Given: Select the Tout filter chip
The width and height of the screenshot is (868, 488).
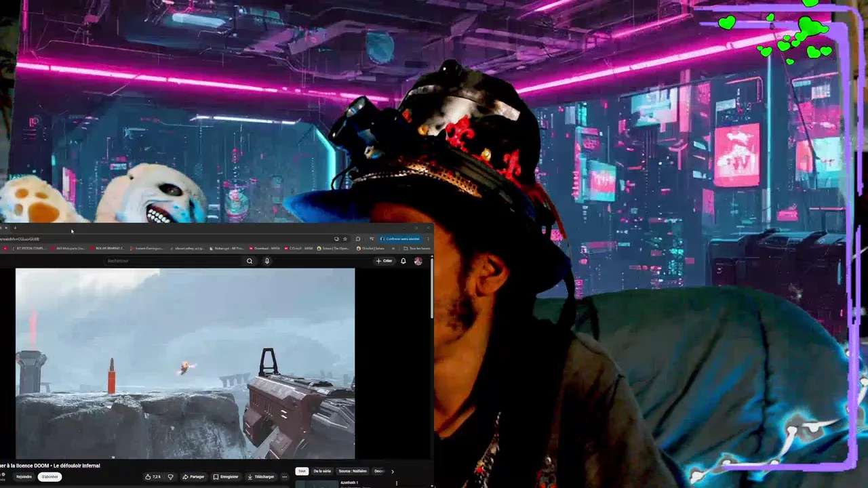Looking at the screenshot, I should point(302,471).
